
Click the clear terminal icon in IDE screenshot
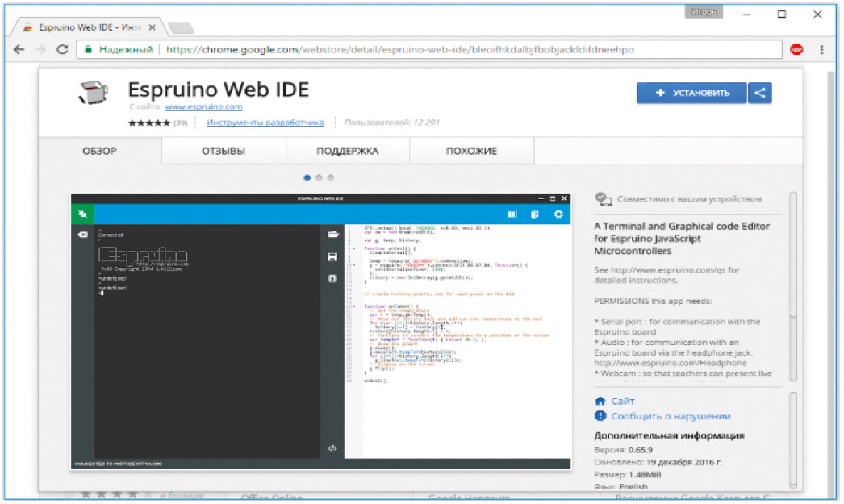[x=83, y=235]
